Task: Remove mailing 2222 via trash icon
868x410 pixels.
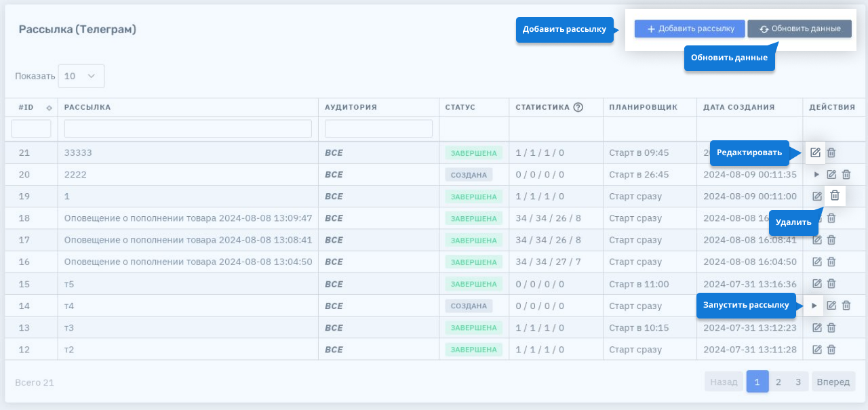Action: point(846,175)
